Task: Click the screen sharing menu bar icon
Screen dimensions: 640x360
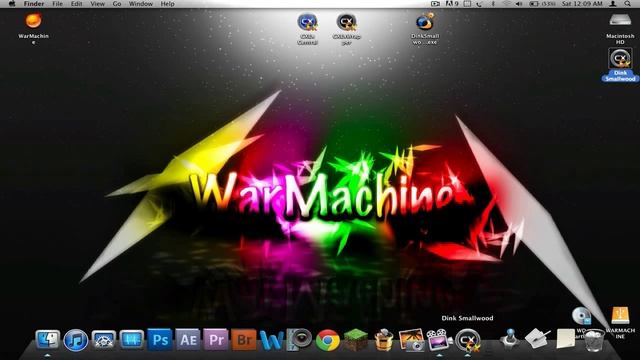Action: click(x=436, y=4)
